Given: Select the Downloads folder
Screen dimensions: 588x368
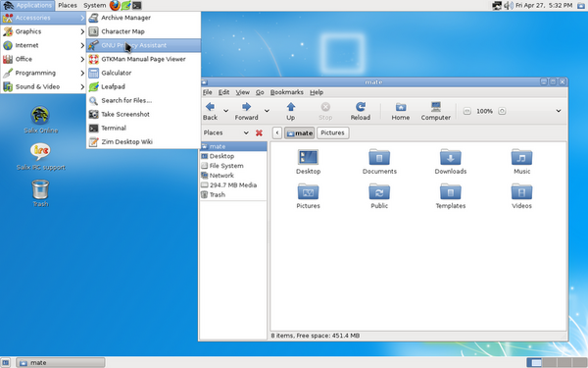Looking at the screenshot, I should click(x=451, y=162).
